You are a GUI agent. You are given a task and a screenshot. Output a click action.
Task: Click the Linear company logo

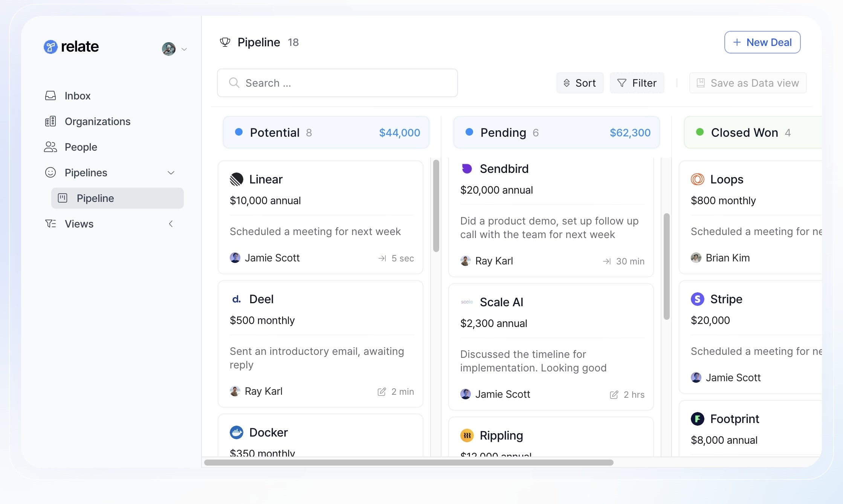[237, 179]
